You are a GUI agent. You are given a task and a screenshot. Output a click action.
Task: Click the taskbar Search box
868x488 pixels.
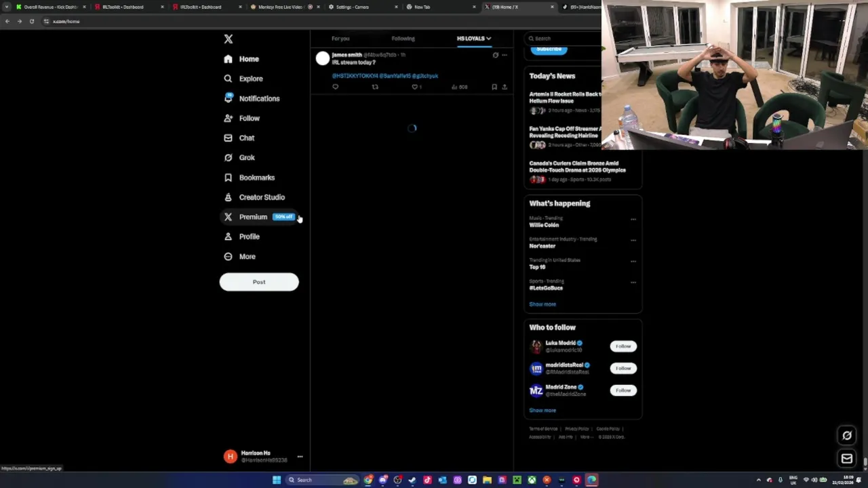(x=323, y=481)
